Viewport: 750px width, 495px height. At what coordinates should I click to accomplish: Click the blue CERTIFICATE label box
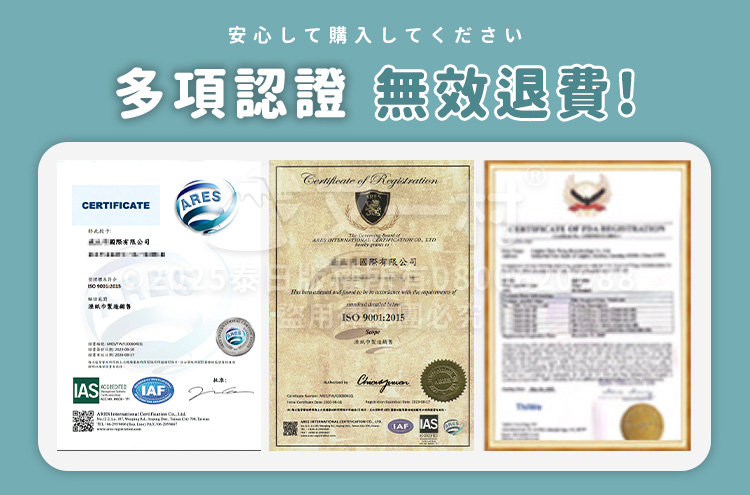click(116, 205)
